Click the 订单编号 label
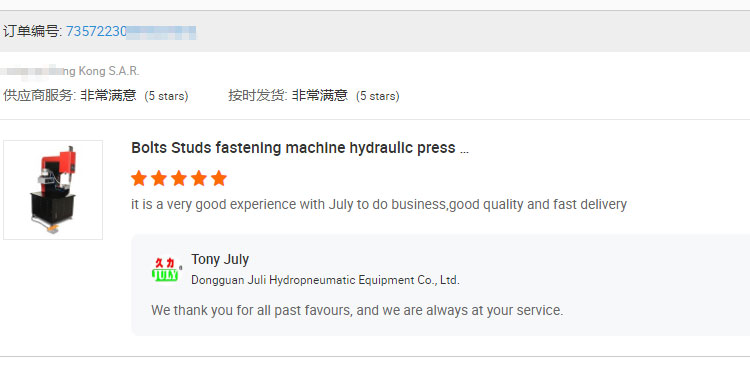The width and height of the screenshot is (750, 366). coord(33,32)
